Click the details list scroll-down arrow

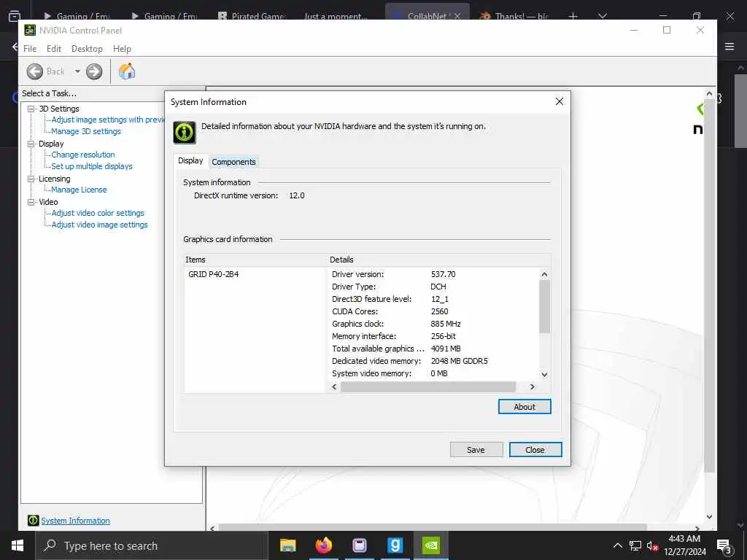(544, 374)
